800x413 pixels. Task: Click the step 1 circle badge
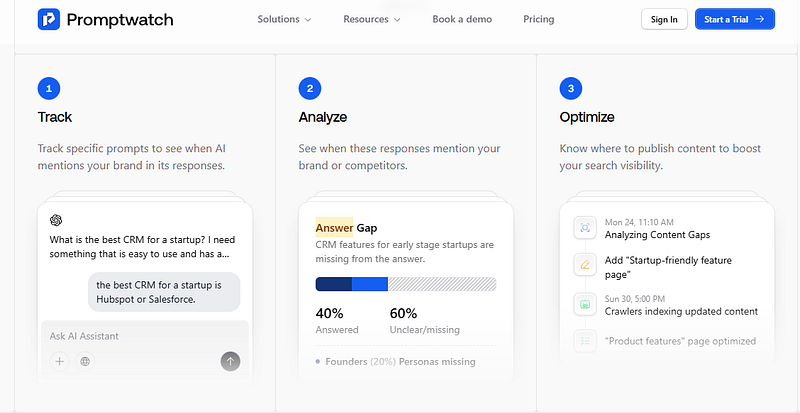click(49, 89)
